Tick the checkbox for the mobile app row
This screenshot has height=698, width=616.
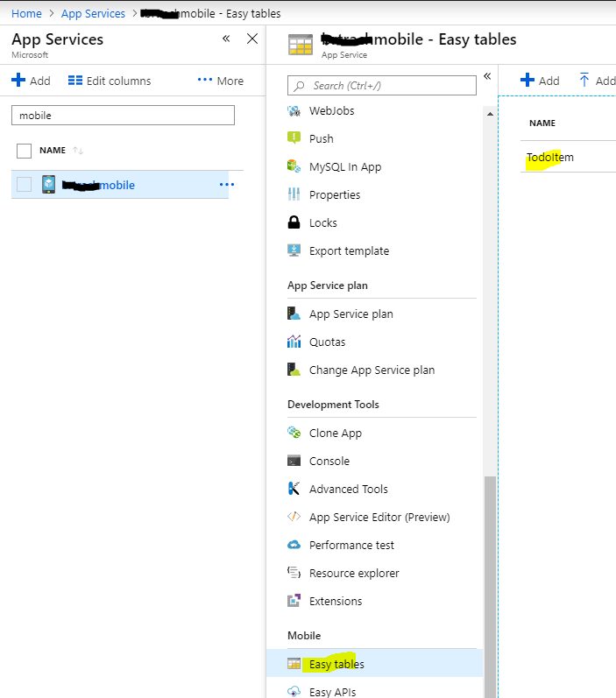click(x=24, y=184)
